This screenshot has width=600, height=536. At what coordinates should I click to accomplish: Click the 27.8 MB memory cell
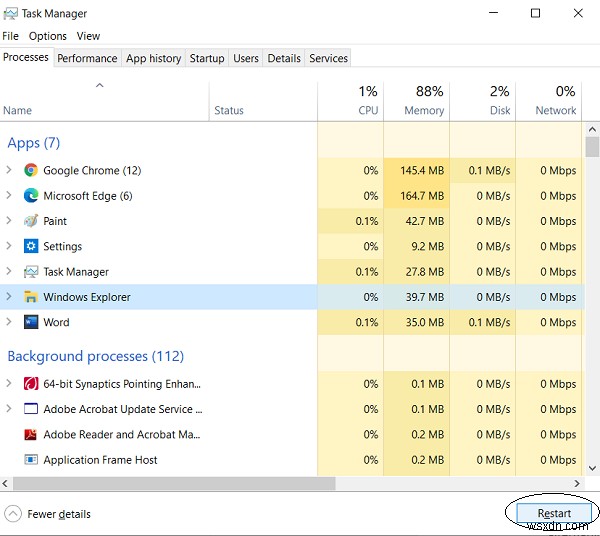[417, 272]
